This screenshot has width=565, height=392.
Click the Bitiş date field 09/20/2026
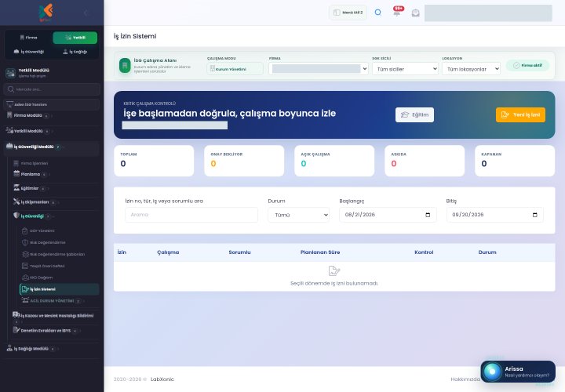494,215
